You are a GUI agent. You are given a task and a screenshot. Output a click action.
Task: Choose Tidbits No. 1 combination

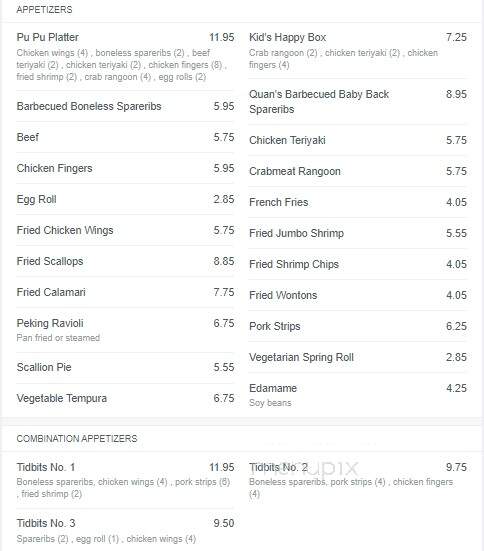[x=125, y=480]
